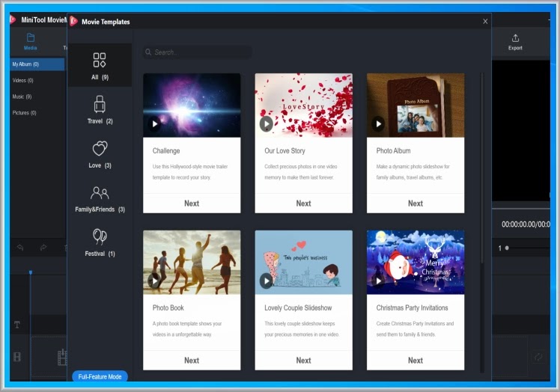The width and height of the screenshot is (560, 392).
Task: Switch to Full-Feature Mode
Action: tap(100, 376)
